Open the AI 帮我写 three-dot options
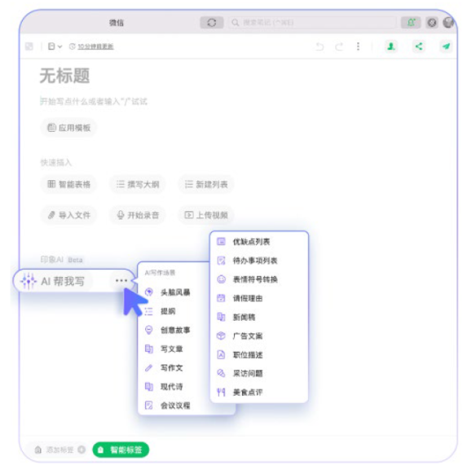The height and width of the screenshot is (474, 476). click(x=121, y=280)
